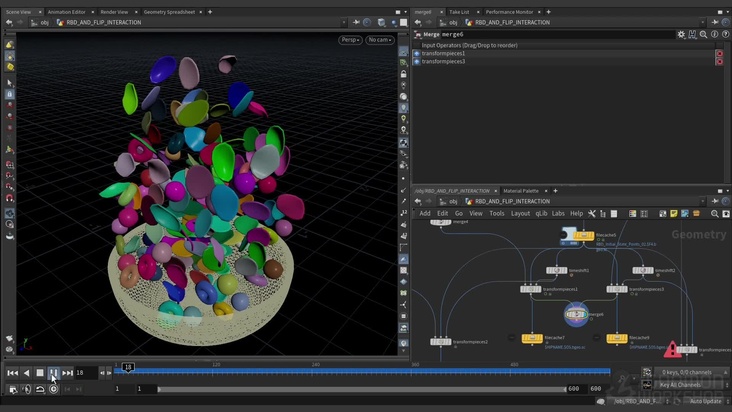Select the arrow select tool in left toolbar
The width and height of the screenshot is (732, 412).
[10, 83]
